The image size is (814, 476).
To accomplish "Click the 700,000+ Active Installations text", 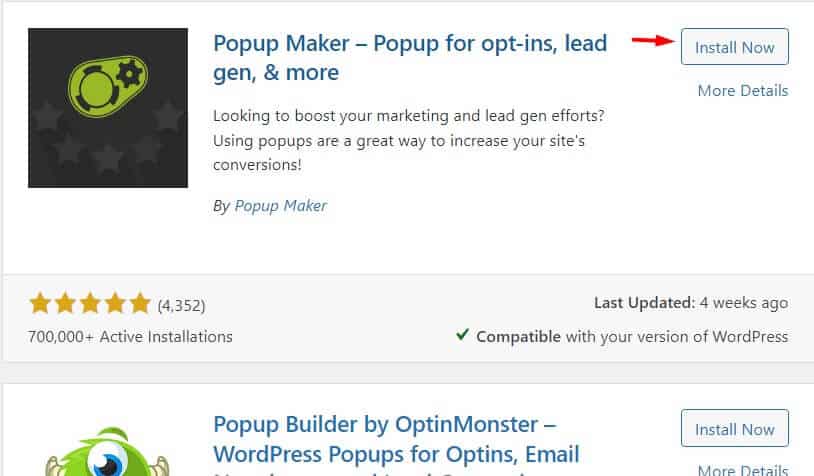I will 130,337.
